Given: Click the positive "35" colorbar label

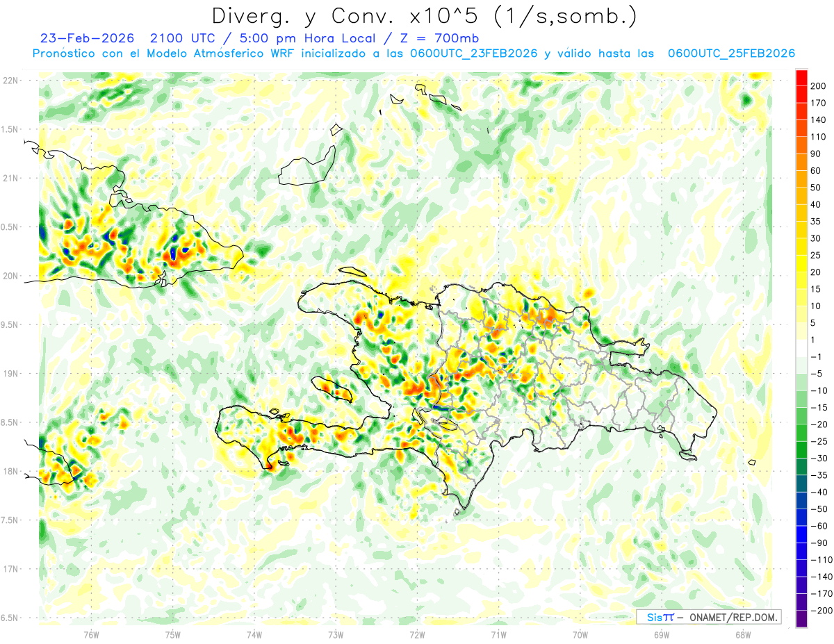Looking at the screenshot, I should [817, 222].
